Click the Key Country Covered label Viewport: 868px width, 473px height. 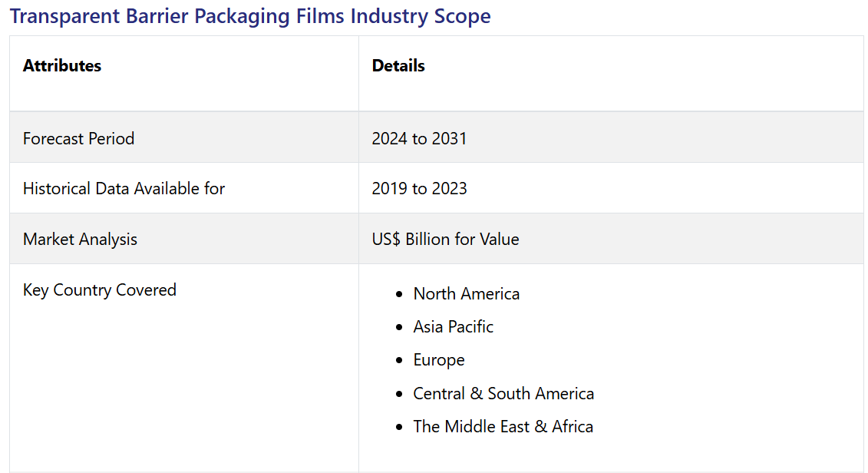click(100, 289)
